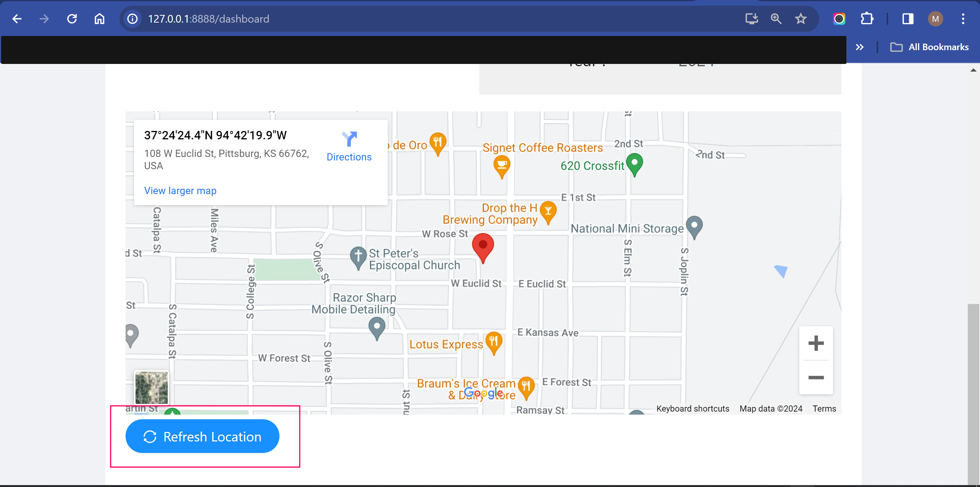Open the colorful circular extension icon
The image size is (980, 487).
(x=839, y=19)
